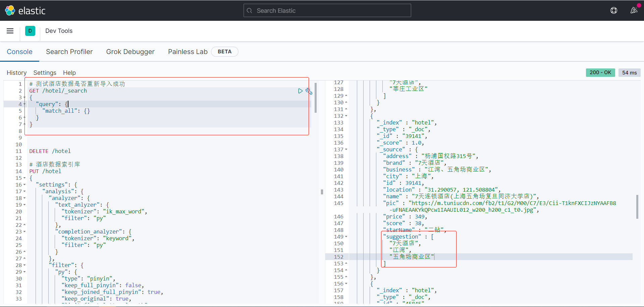The height and width of the screenshot is (307, 644).
Task: Click the "match_all": {} line
Action: click(x=66, y=111)
